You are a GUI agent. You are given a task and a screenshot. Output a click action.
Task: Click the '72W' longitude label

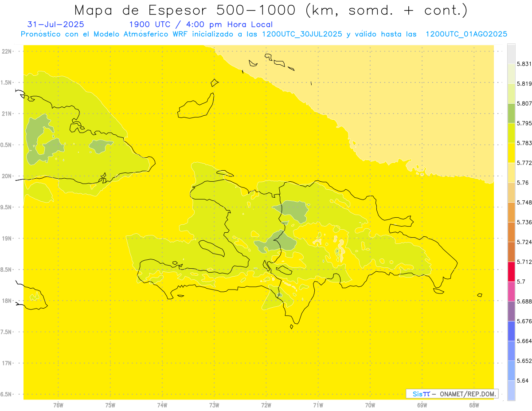click(x=266, y=405)
